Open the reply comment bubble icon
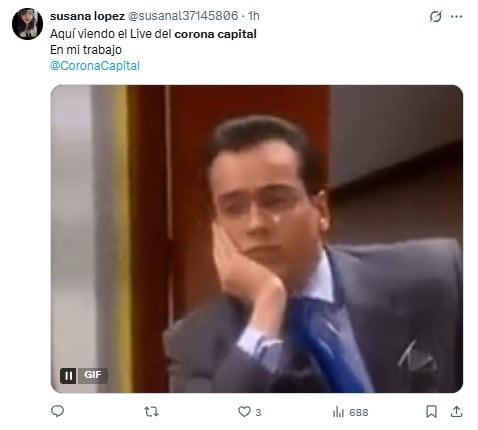 coord(57,412)
